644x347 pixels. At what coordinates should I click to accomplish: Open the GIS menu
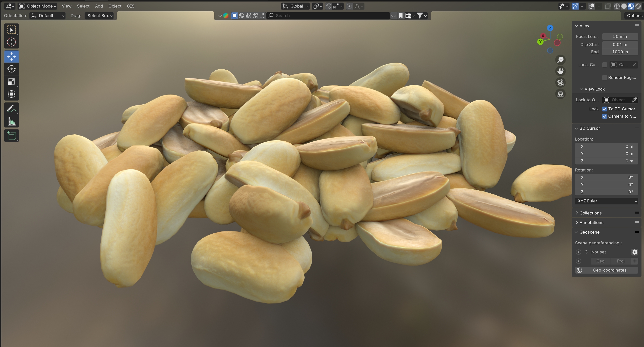[131, 6]
